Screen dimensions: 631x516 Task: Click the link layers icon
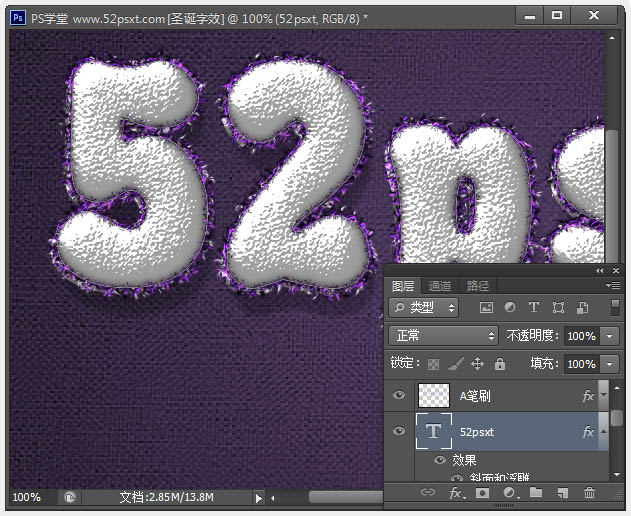[427, 492]
